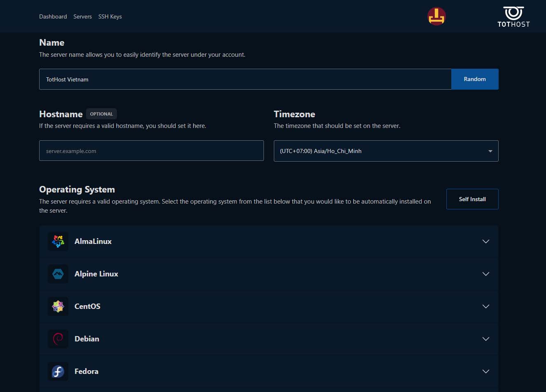Select the AlmaLinux row label

pyautogui.click(x=93, y=241)
